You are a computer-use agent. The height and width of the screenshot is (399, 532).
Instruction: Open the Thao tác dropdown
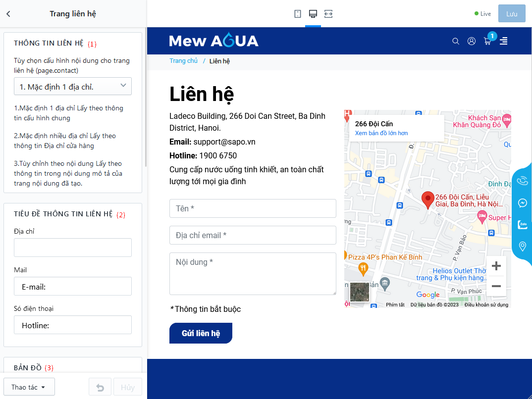coord(29,387)
